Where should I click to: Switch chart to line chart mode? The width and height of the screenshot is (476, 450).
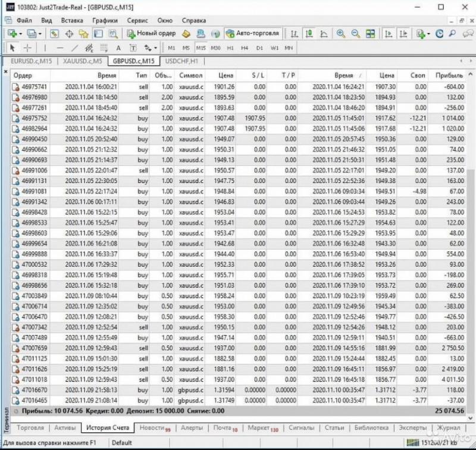click(324, 34)
